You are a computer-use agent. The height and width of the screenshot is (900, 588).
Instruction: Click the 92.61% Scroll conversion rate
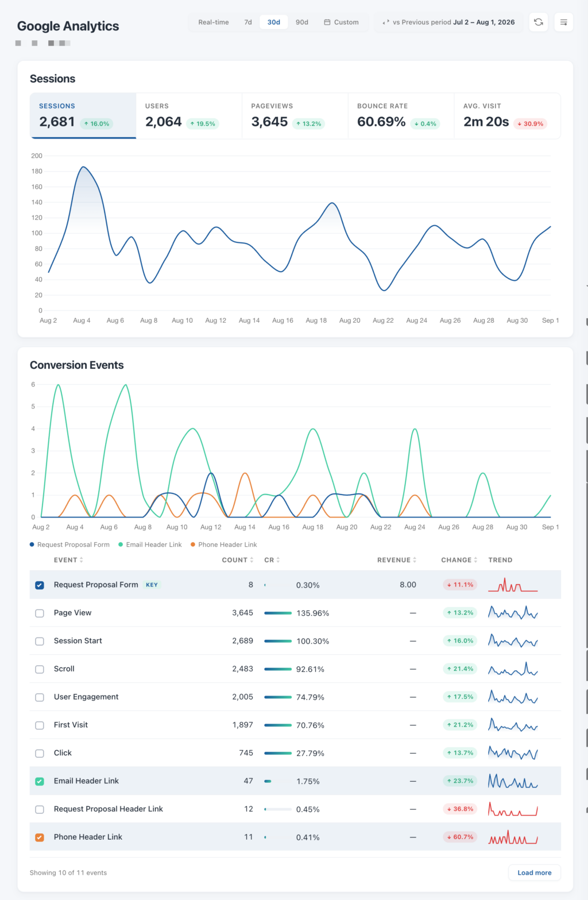(310, 669)
